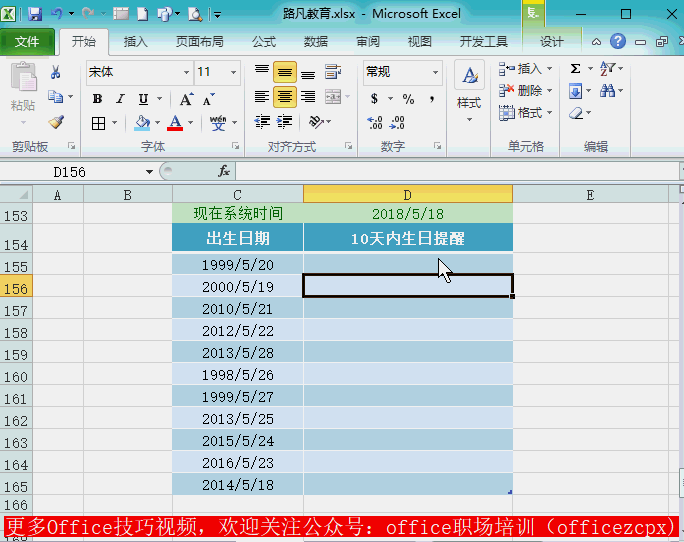684x542 pixels.
Task: Expand the 删除 cells dropdown arrow
Action: (549, 91)
